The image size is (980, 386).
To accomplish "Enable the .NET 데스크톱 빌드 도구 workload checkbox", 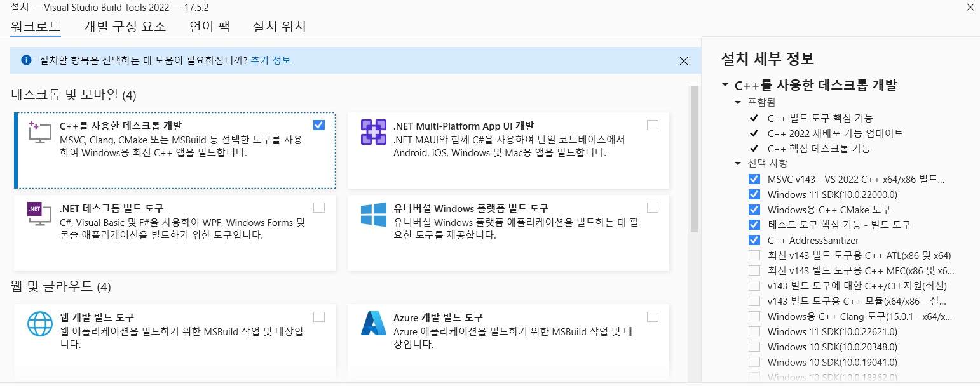I will coord(319,208).
